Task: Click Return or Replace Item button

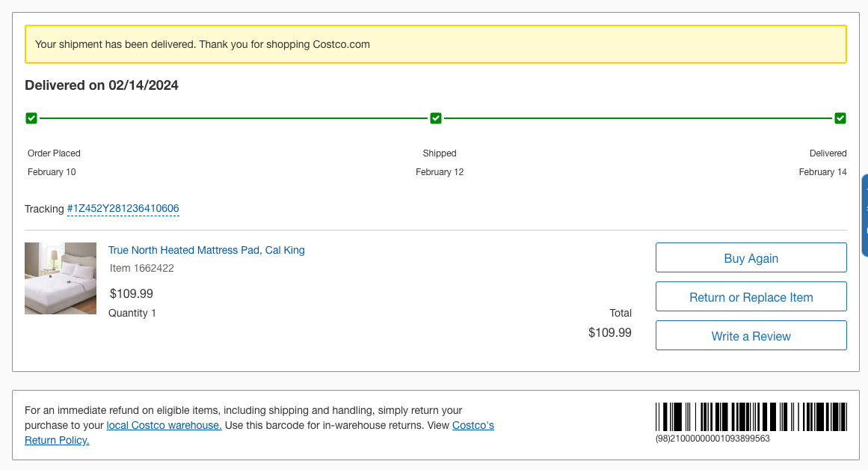Action: click(751, 296)
